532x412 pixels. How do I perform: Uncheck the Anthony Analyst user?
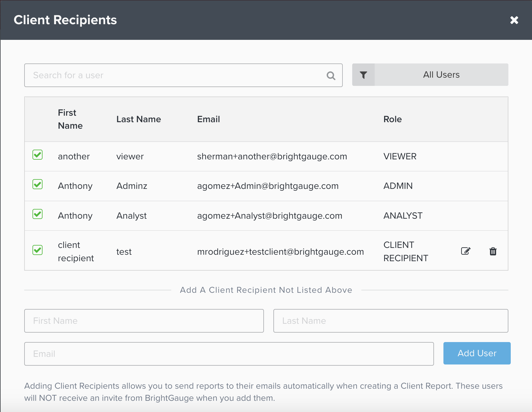[x=37, y=214]
